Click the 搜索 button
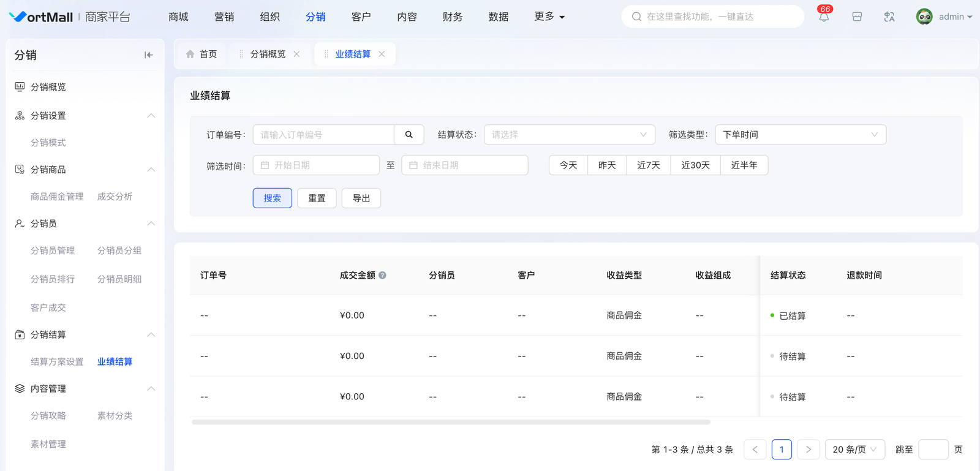This screenshot has height=471, width=980. tap(272, 198)
